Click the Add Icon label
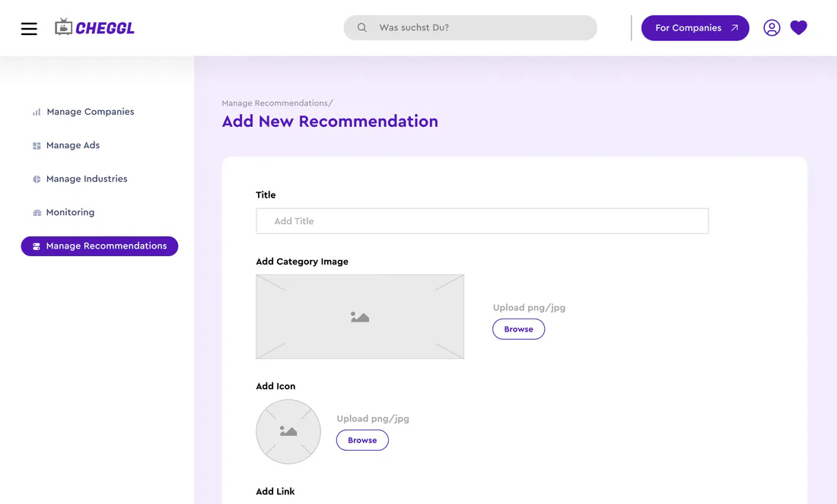Viewport: 837px width, 504px height. tap(275, 385)
